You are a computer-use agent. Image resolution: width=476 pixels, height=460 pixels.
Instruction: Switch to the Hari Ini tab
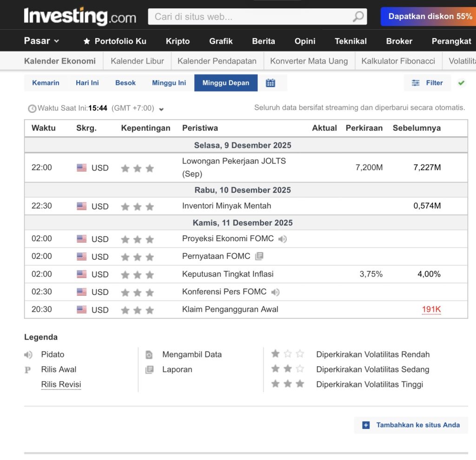pos(87,83)
